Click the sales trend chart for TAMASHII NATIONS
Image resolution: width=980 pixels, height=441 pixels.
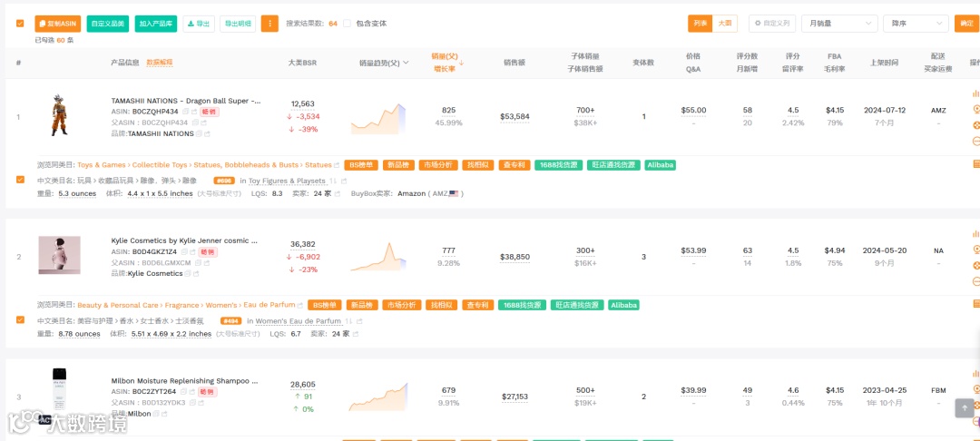[378, 119]
